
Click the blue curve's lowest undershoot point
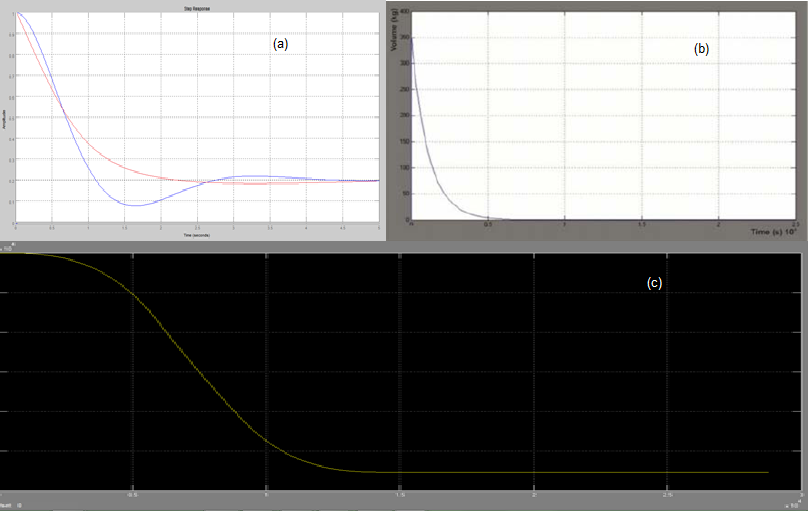(x=134, y=205)
